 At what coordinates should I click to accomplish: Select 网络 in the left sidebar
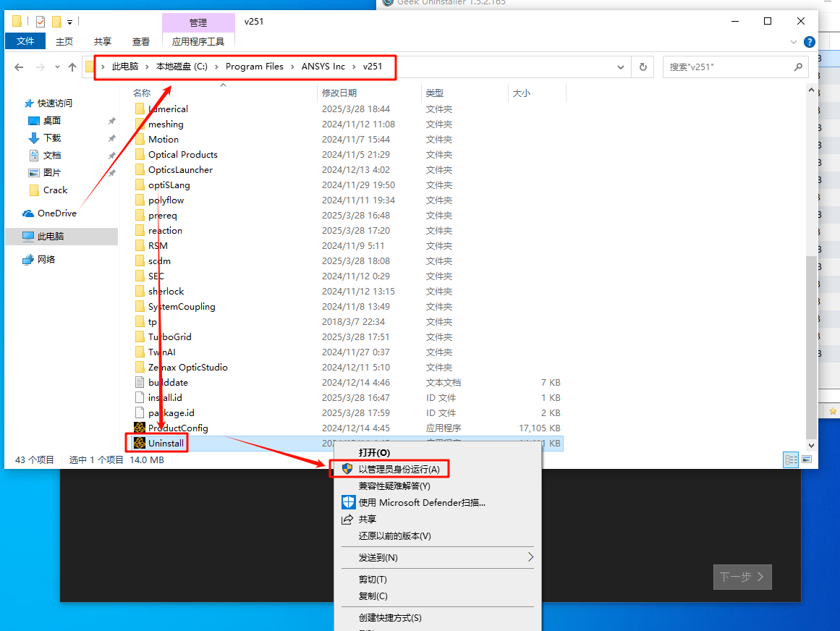point(46,259)
